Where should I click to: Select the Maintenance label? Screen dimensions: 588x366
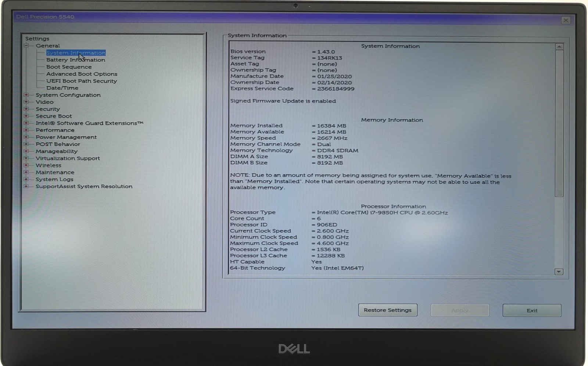click(x=55, y=172)
